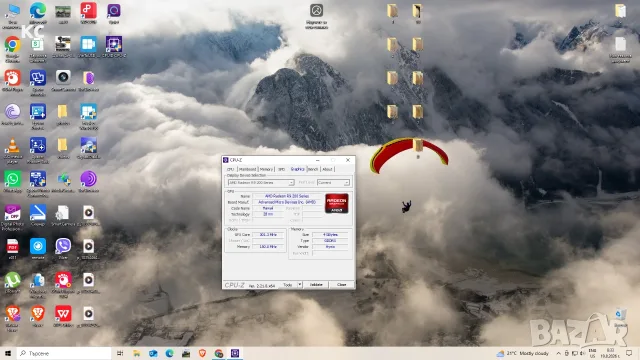Screen dimensions: 640x360
Task: Launch Google Chrome from the desktop
Action: pyautogui.click(x=13, y=48)
